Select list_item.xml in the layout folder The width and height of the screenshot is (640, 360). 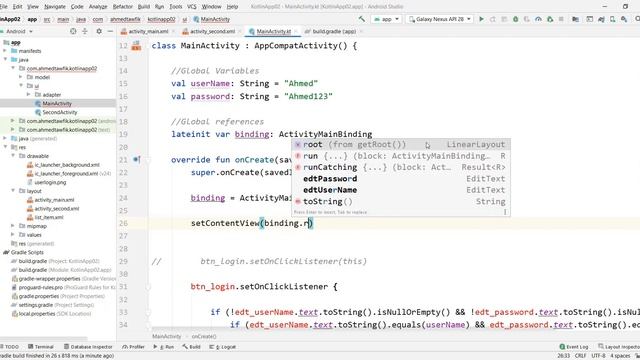coord(49,217)
